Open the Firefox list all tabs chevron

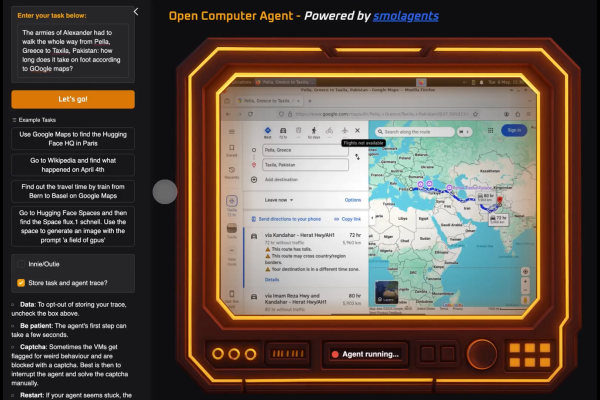click(530, 101)
